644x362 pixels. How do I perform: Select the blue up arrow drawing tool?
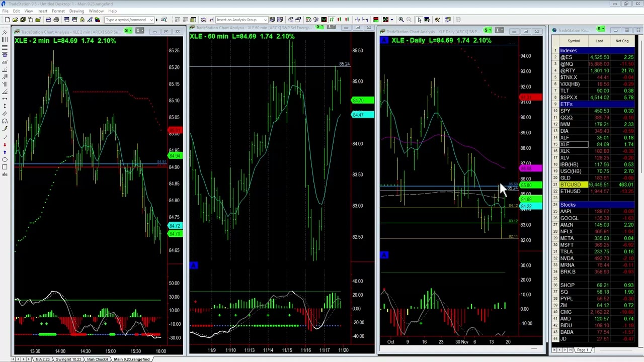point(5,152)
